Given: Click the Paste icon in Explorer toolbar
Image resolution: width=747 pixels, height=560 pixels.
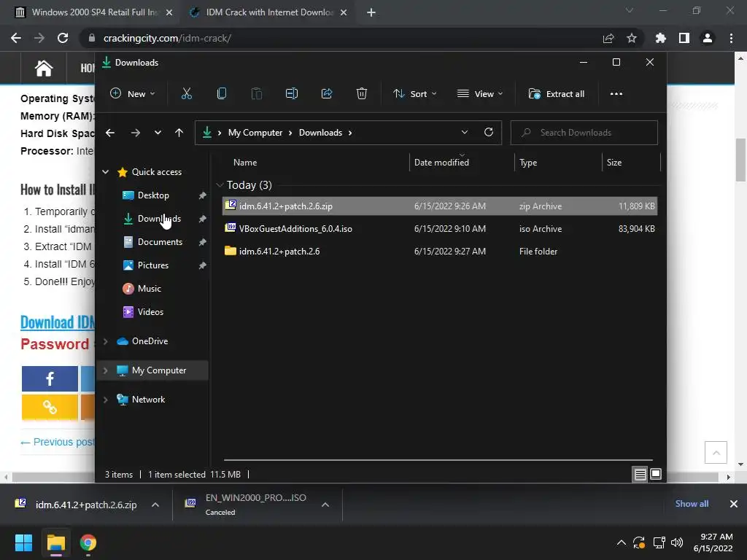Looking at the screenshot, I should point(256,94).
